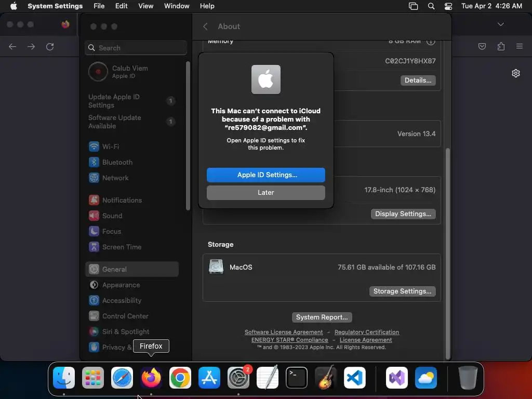The image size is (532, 399).
Task: Click the System Report... button
Action: pyautogui.click(x=322, y=317)
